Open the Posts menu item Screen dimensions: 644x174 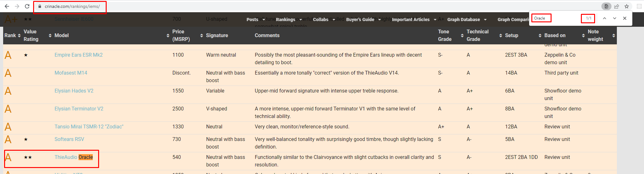pyautogui.click(x=256, y=20)
